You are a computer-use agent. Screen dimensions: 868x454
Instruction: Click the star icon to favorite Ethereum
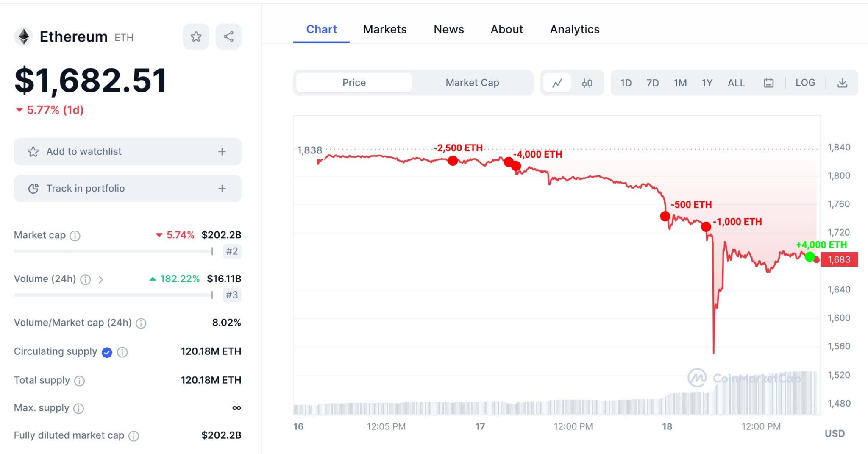(x=195, y=36)
